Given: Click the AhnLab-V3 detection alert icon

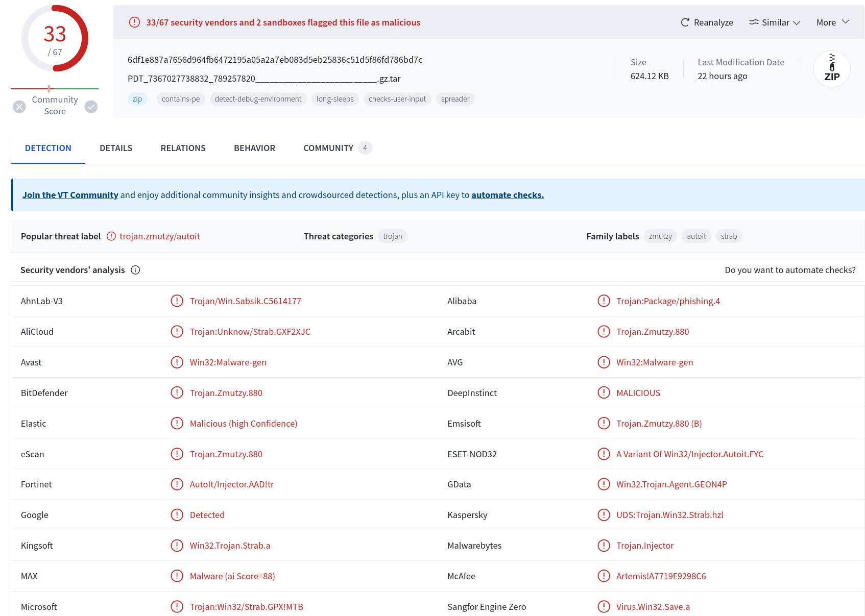Looking at the screenshot, I should pos(177,301).
